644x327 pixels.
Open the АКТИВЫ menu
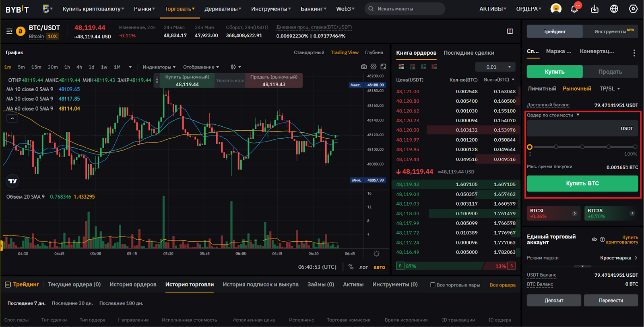(493, 9)
